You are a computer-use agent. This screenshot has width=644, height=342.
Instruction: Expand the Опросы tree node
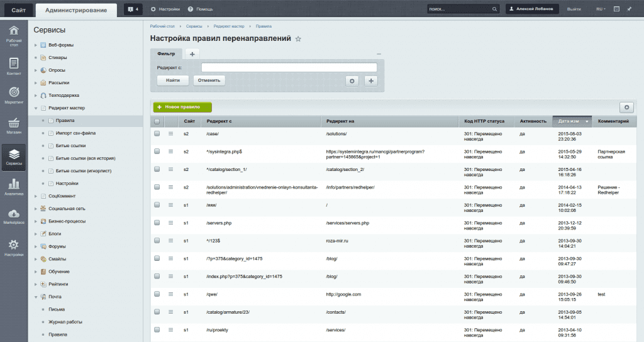[36, 70]
